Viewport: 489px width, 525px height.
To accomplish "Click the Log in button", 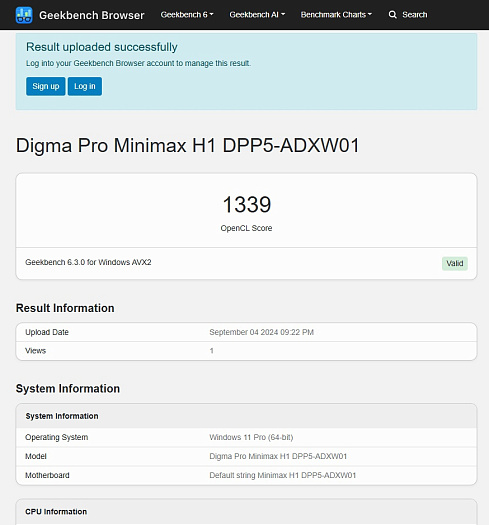I will (85, 86).
